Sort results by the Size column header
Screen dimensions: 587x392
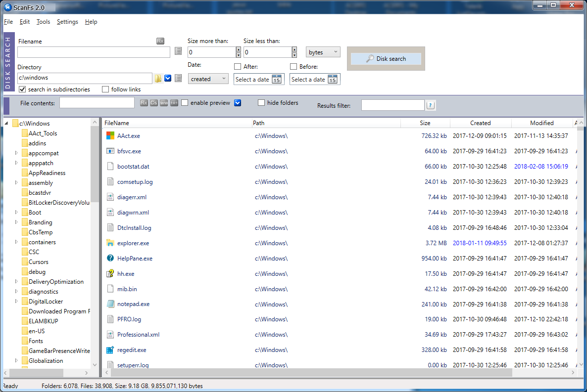[425, 123]
